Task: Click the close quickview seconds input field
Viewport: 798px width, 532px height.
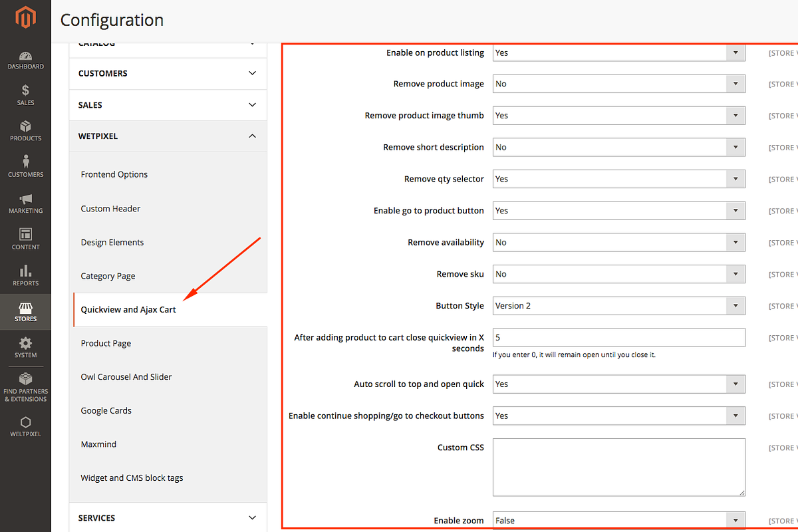Action: click(x=618, y=338)
